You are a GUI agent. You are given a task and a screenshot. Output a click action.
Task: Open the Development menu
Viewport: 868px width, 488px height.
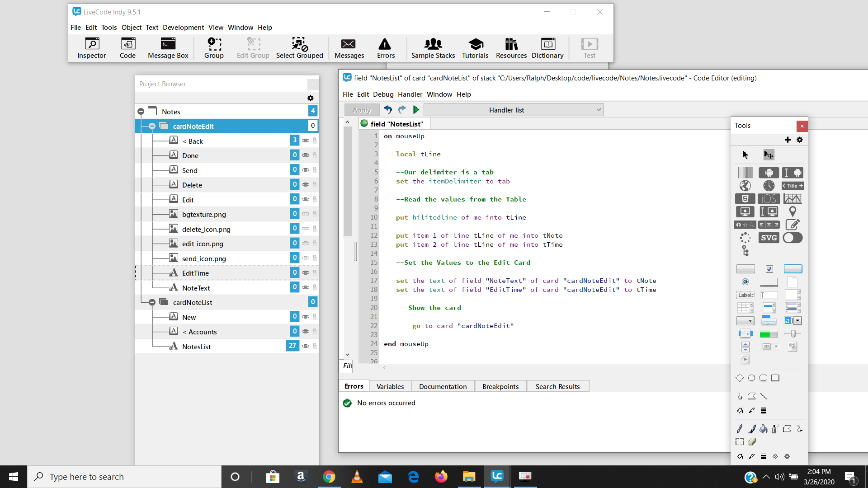pos(183,28)
